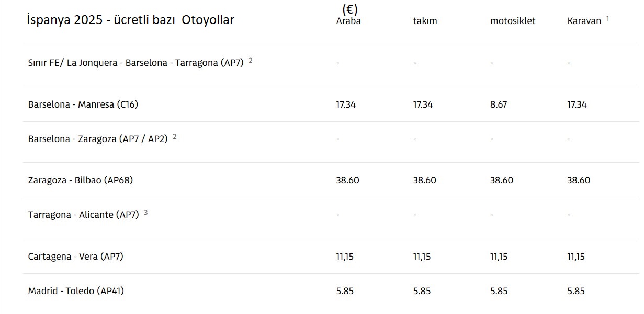Select the Barselona - Manresa (C16) row
Image resolution: width=644 pixels, height=314 pixels.
tap(83, 104)
